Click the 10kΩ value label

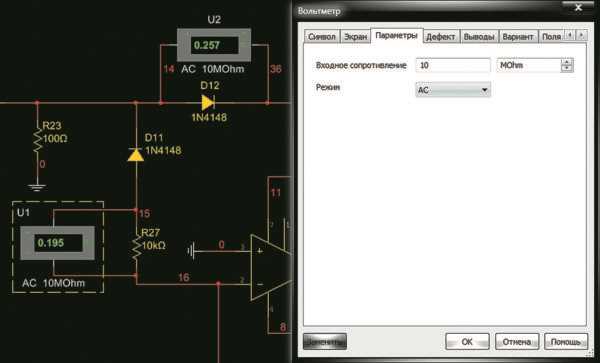(153, 246)
